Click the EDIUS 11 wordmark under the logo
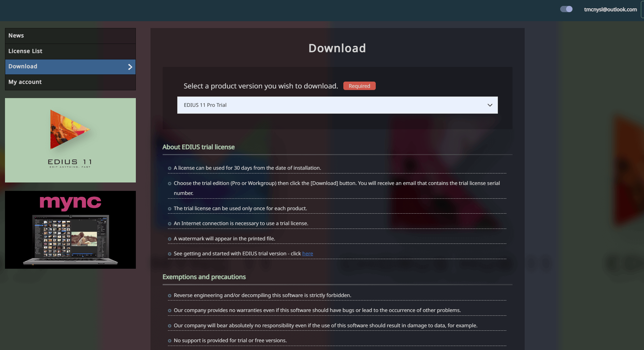The height and width of the screenshot is (350, 644). pos(70,162)
